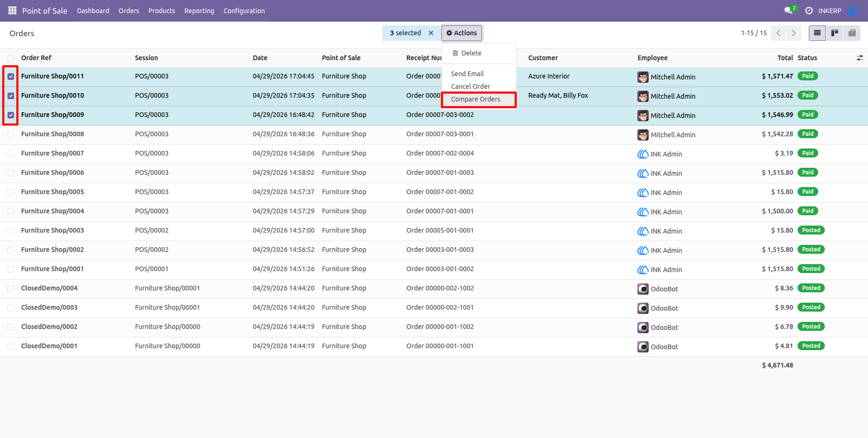868x438 pixels.
Task: Clear the 3 selected records with the X
Action: point(431,33)
